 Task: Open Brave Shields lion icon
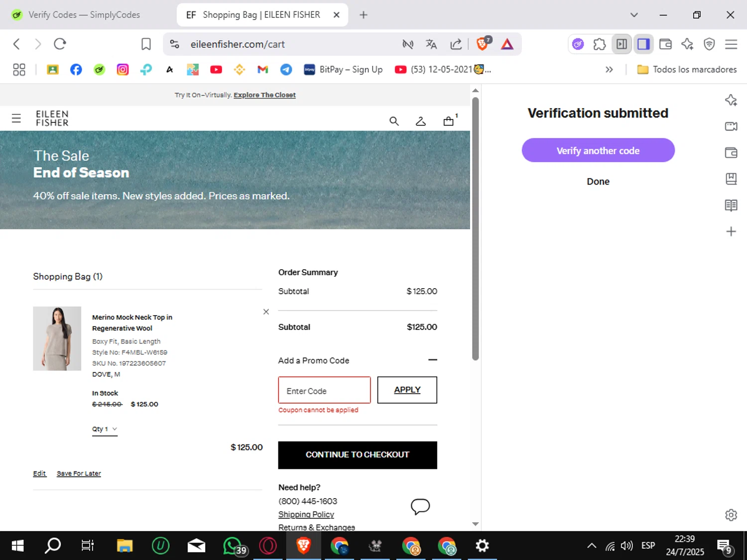483,44
